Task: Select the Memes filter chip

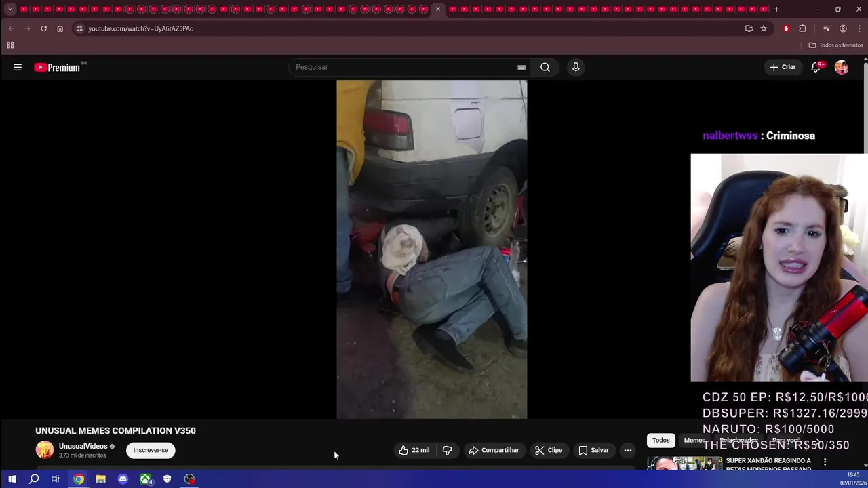Action: tap(694, 440)
